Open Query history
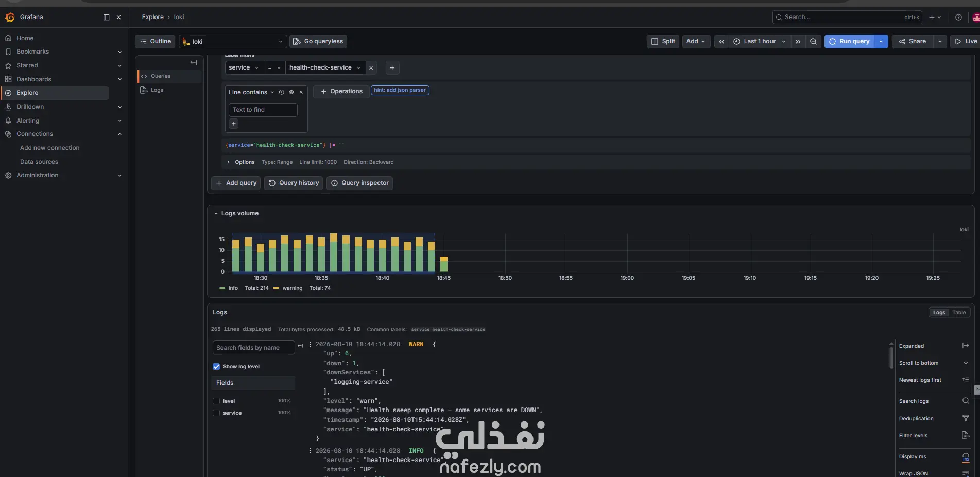 pos(294,183)
